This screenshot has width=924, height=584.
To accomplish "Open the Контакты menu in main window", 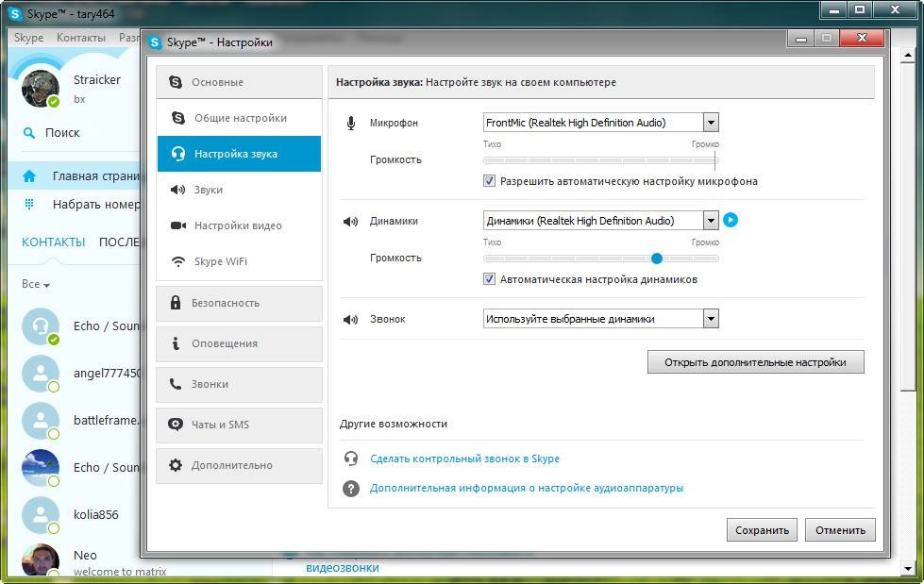I will pos(81,38).
